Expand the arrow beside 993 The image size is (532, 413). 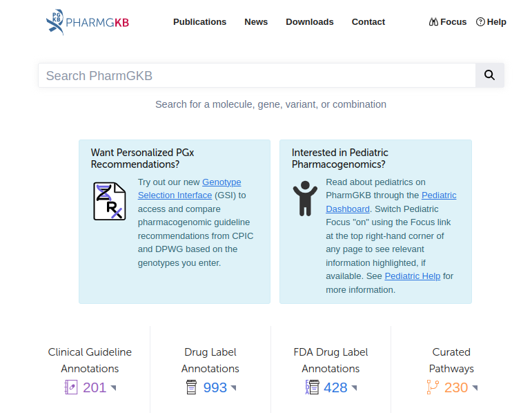pos(234,388)
